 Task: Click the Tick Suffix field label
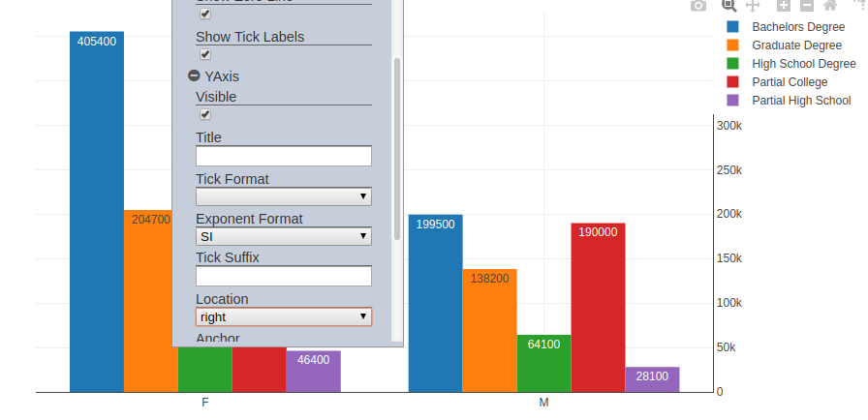click(228, 257)
